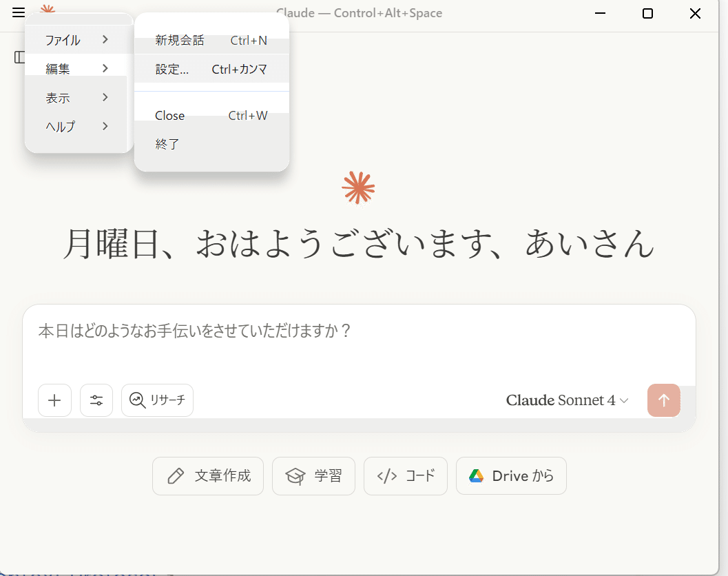The image size is (728, 576).
Task: Open the hamburger menu icon
Action: tap(18, 13)
